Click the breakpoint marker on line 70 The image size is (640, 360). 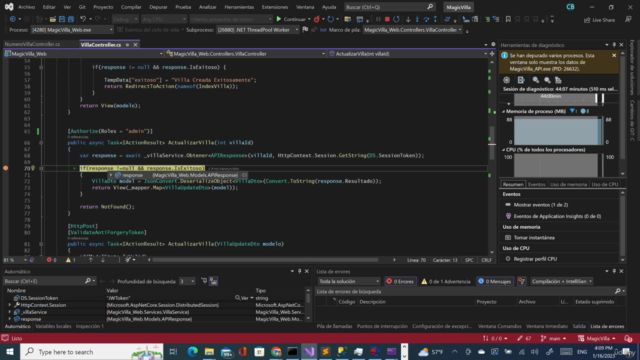6,168
